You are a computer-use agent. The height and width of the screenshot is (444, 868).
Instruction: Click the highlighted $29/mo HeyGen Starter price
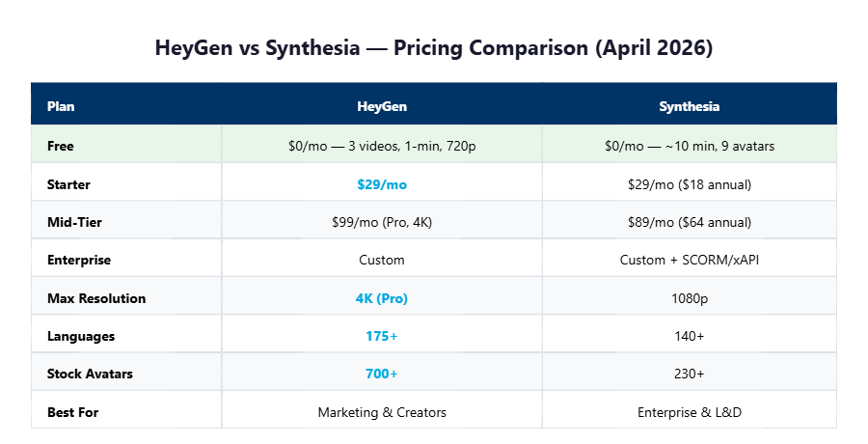click(x=382, y=184)
